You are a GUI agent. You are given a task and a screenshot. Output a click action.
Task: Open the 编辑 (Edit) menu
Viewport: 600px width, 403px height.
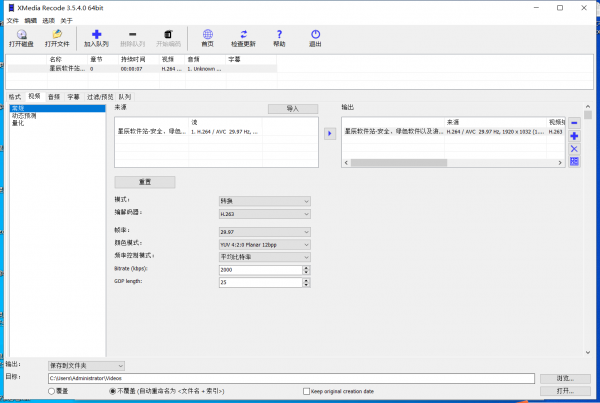point(31,21)
